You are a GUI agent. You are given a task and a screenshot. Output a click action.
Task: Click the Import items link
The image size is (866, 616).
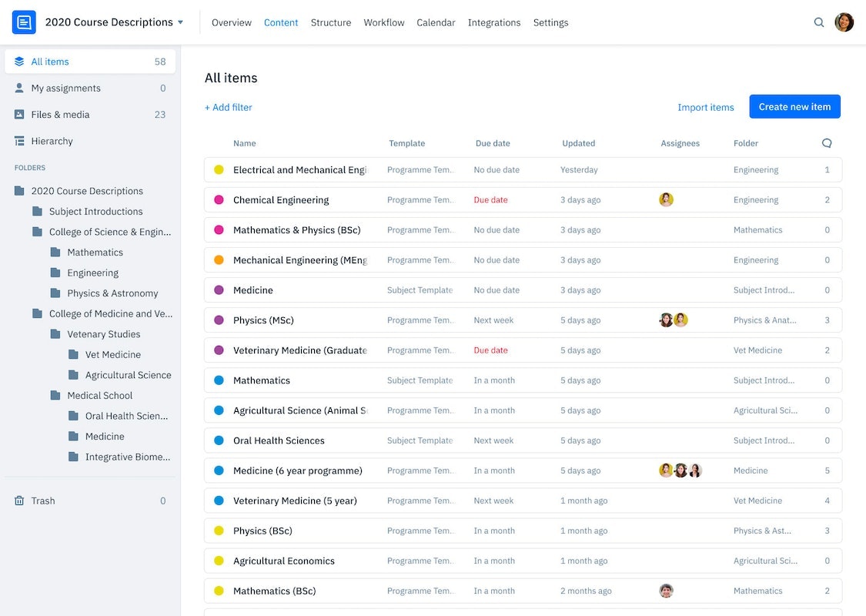coord(705,107)
